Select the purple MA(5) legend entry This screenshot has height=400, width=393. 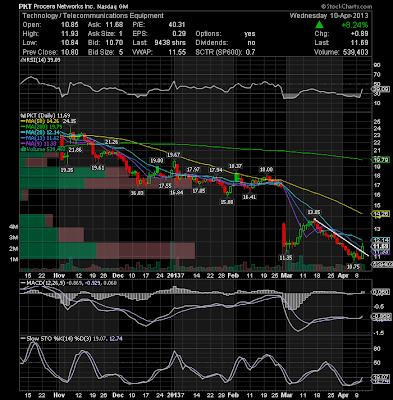[39, 144]
